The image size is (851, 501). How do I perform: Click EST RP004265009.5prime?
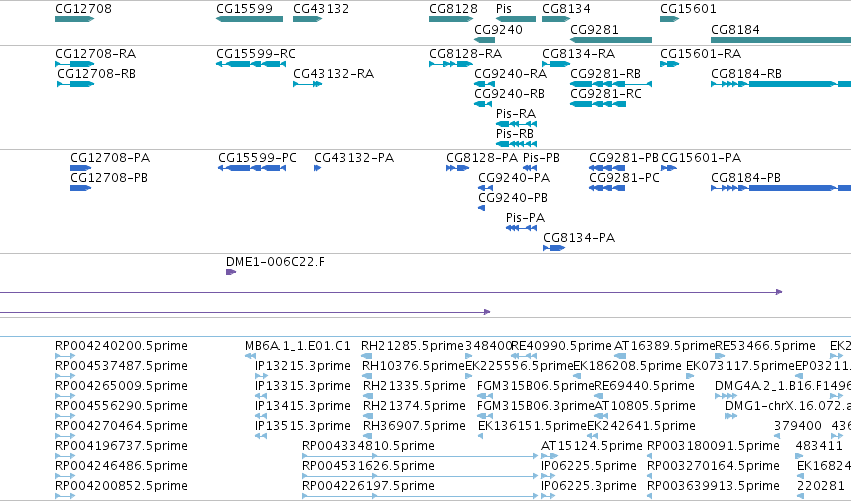tap(65, 396)
